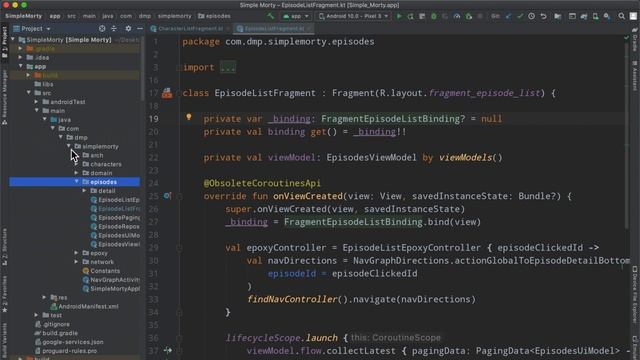Select the libs folder in tree
The image size is (640, 360).
(44, 84)
